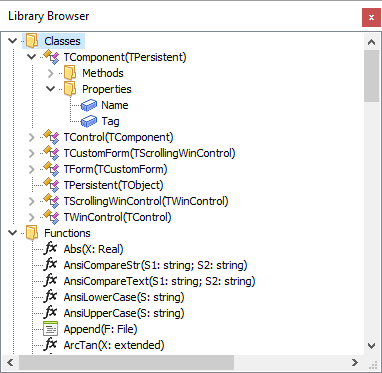Click the fx icon beside AnsiCompareStr
The image size is (382, 373).
(51, 265)
